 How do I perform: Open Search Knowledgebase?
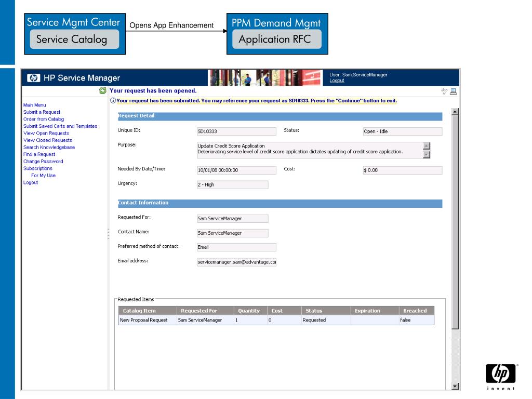tap(49, 147)
